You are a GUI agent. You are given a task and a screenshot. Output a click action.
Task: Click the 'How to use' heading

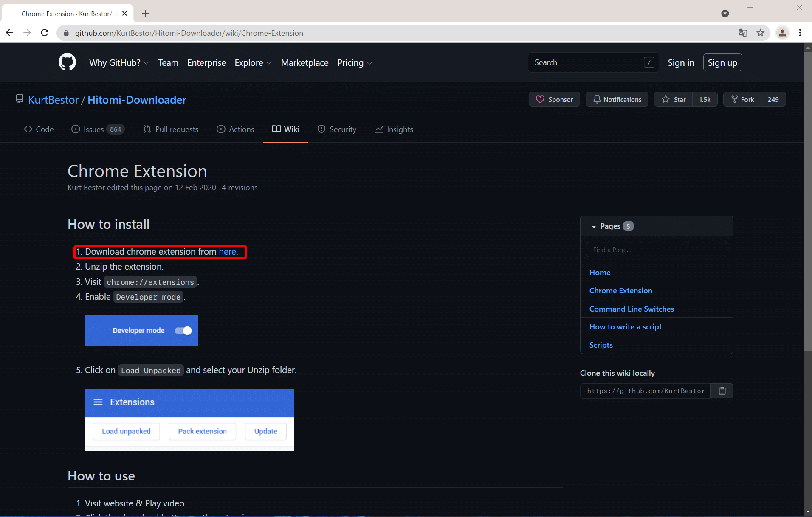pos(101,476)
